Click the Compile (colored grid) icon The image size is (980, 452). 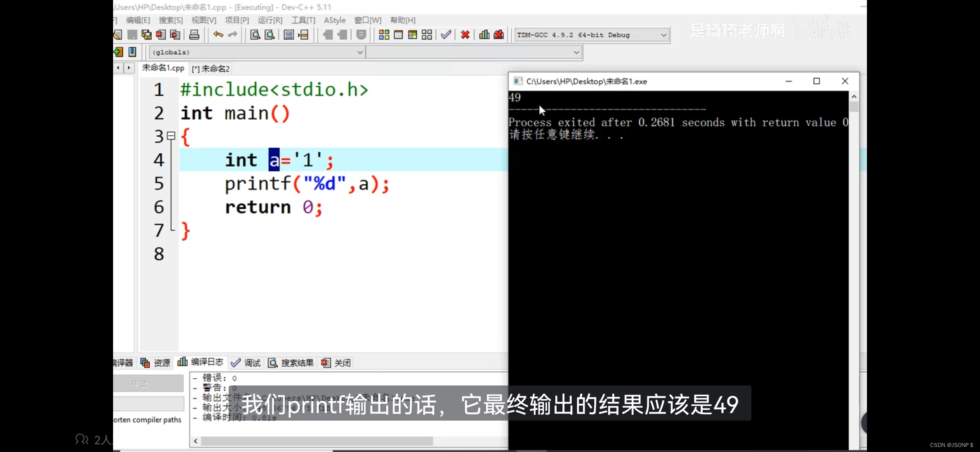(384, 35)
